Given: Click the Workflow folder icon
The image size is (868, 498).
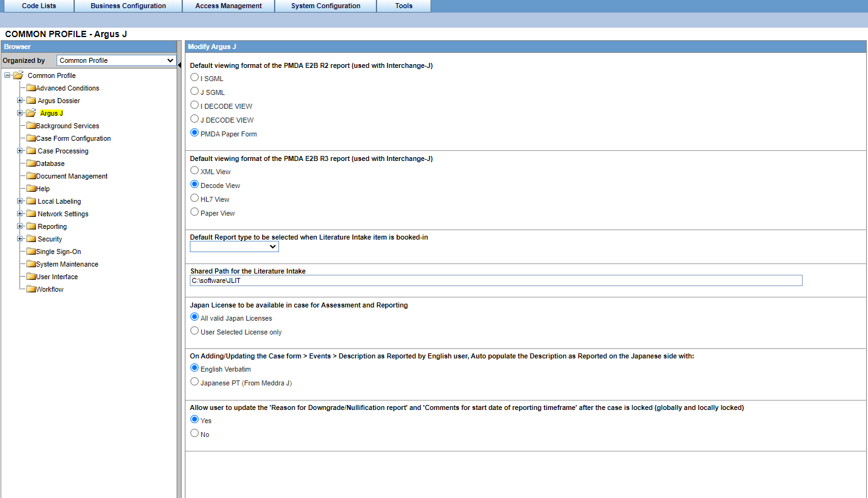Looking at the screenshot, I should pos(31,289).
